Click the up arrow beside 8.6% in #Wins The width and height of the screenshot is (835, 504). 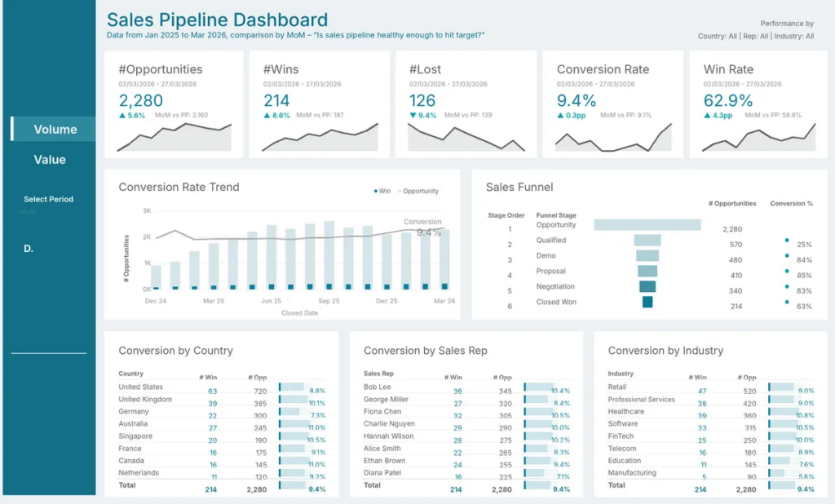[x=267, y=115]
